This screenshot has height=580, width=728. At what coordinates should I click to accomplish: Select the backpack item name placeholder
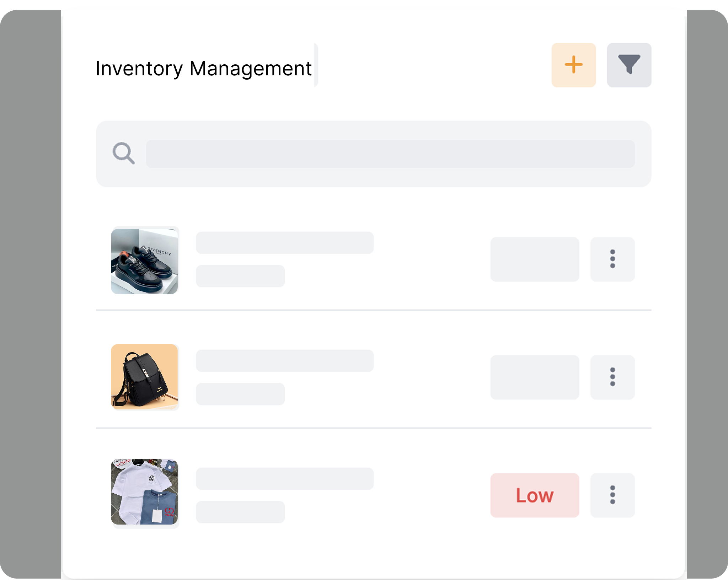pyautogui.click(x=284, y=361)
